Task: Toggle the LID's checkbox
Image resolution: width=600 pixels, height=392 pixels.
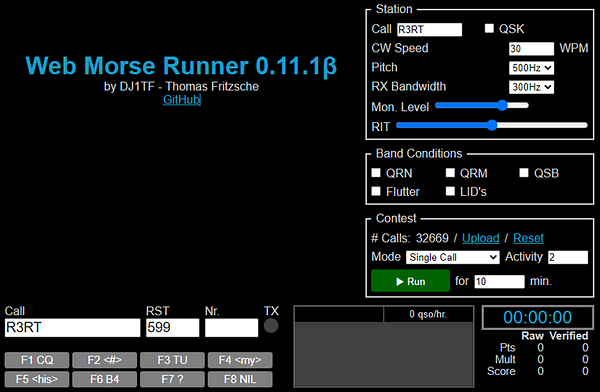Action: [450, 191]
